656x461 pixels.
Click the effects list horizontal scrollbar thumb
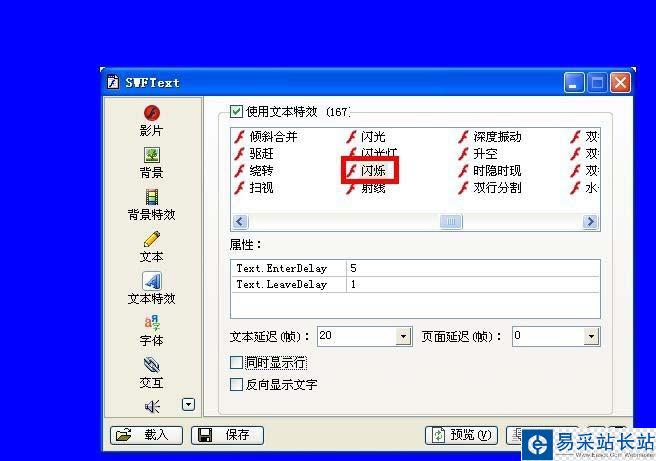(x=451, y=221)
